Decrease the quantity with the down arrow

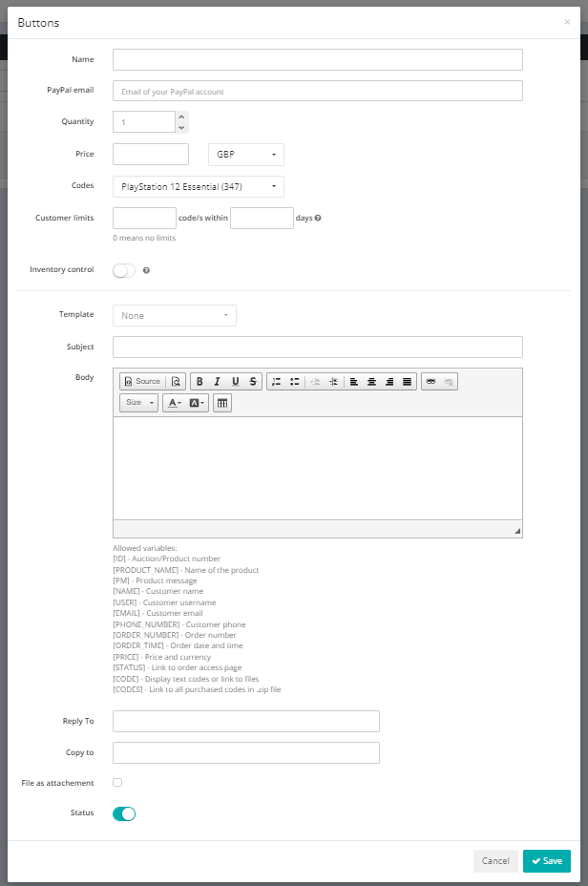[x=181, y=127]
